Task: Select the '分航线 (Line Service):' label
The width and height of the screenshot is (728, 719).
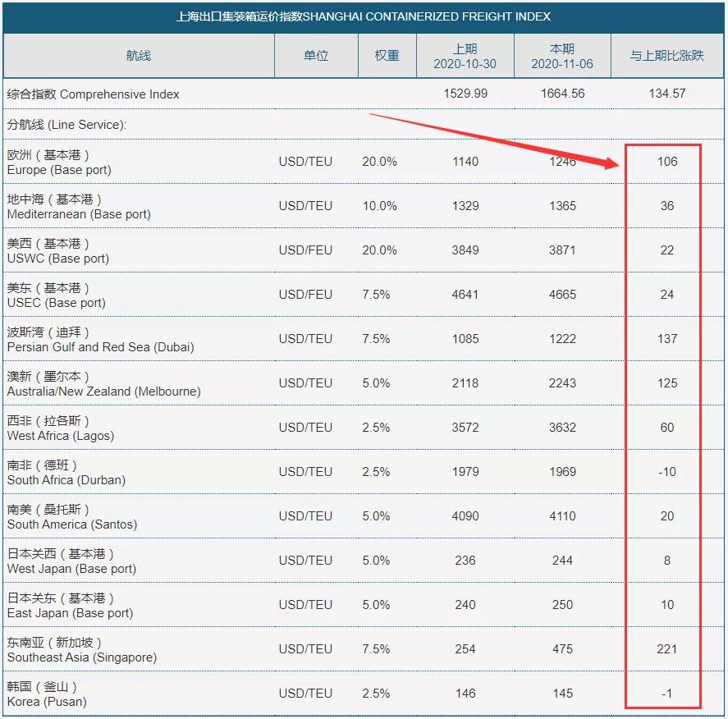Action: tap(66, 125)
